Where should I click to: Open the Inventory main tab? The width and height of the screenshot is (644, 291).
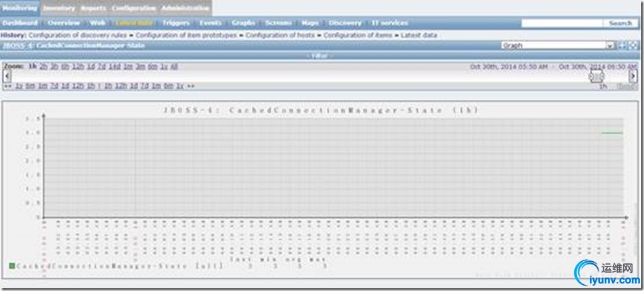(59, 8)
